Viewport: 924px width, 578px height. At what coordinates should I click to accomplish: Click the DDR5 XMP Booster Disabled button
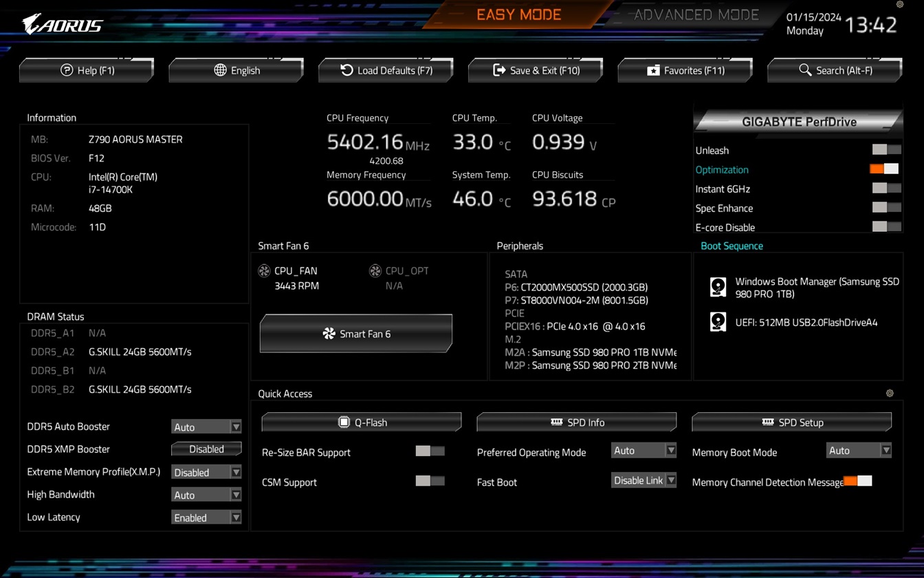click(x=206, y=449)
